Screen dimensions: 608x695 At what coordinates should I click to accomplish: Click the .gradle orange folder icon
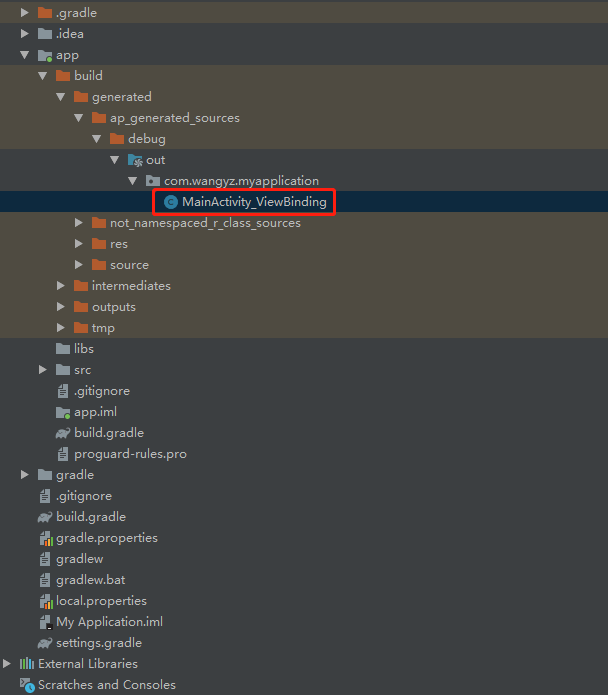45,13
